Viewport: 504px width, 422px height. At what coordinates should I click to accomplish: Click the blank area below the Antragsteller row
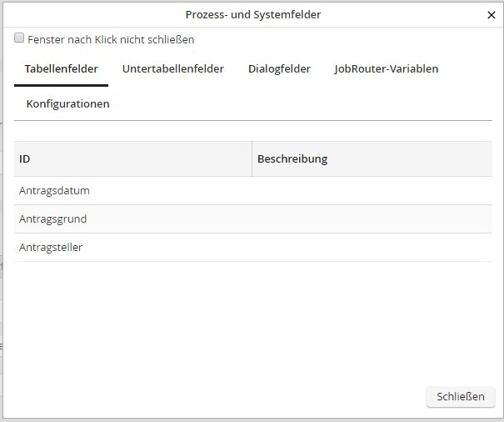(x=250, y=321)
